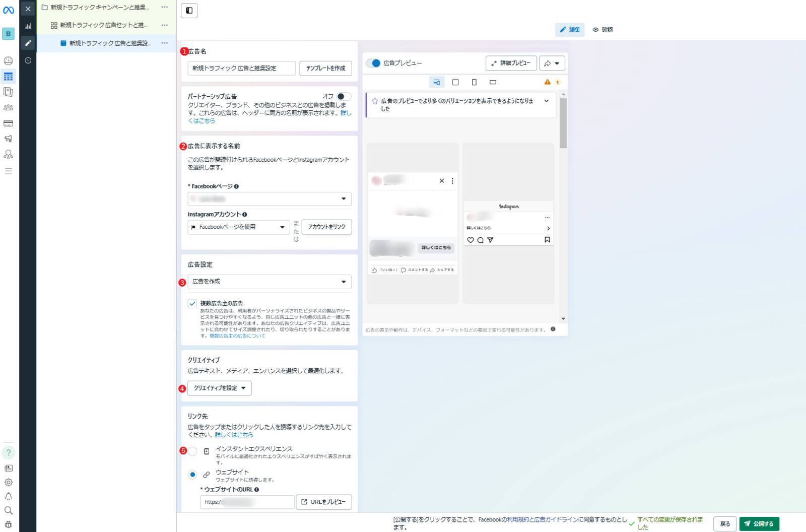The height and width of the screenshot is (532, 806).
Task: Click the テンプレートを作成 button
Action: (325, 69)
